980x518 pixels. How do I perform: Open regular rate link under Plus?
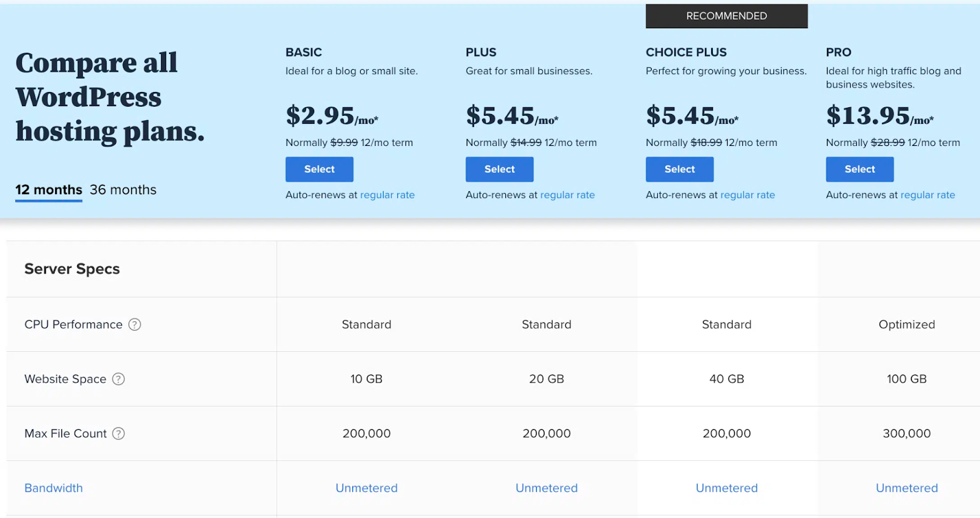coord(567,195)
